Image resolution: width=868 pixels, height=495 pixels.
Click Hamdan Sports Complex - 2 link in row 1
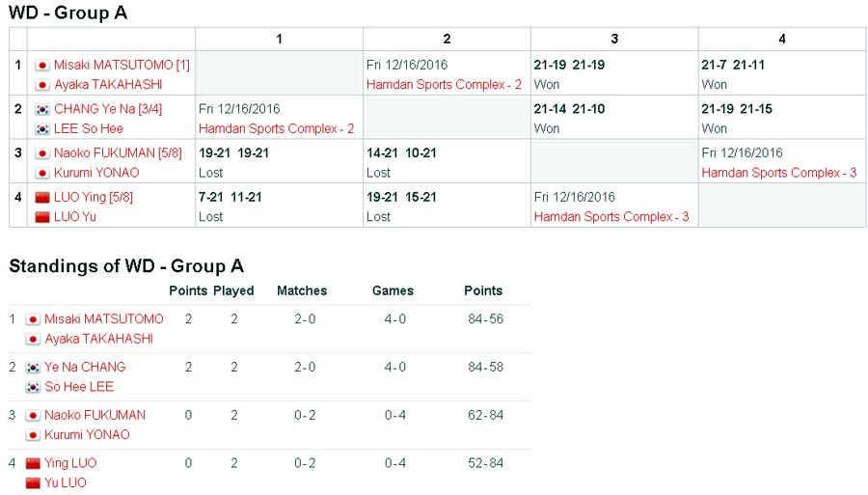coord(444,84)
